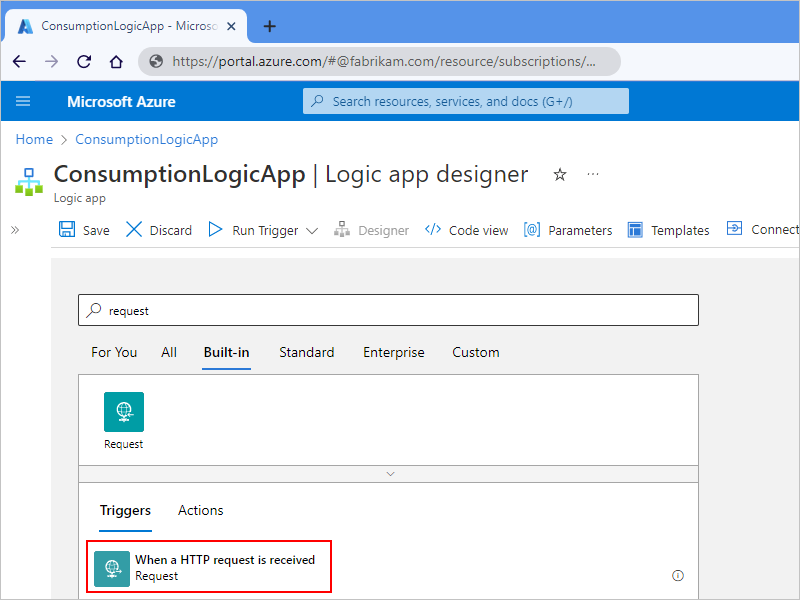Expand the Run Trigger dropdown arrow
Viewport: 800px width, 600px height.
[312, 231]
